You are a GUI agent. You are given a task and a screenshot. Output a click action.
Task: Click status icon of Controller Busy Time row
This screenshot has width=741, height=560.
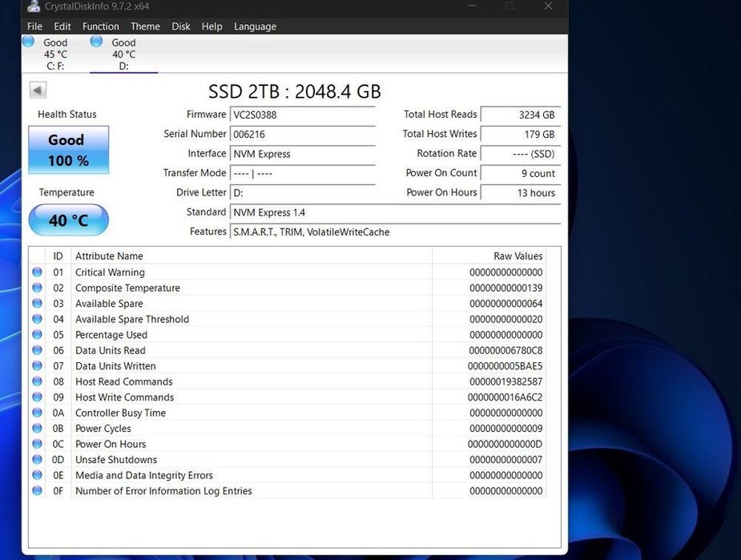pos(37,413)
